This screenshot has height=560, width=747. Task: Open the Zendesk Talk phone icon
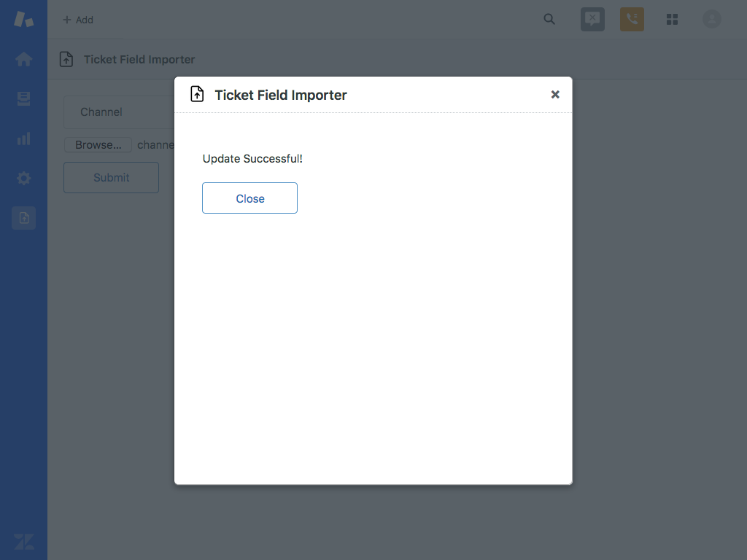tap(632, 19)
